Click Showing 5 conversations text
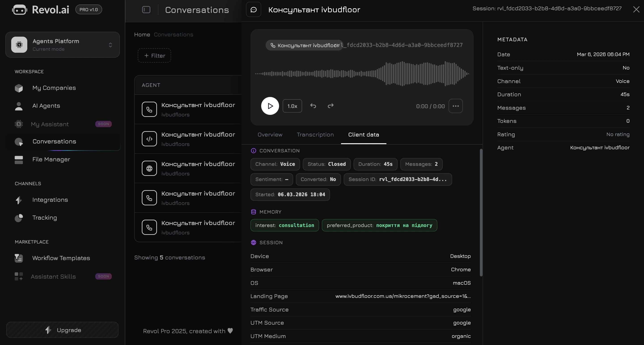 [x=169, y=258]
